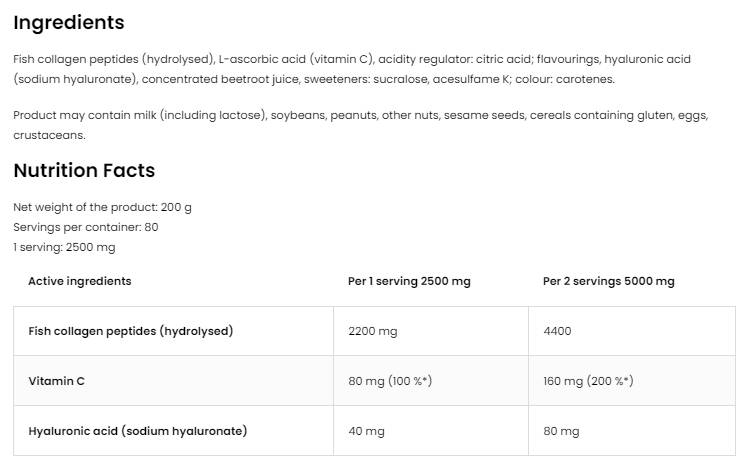Click the 80 mg (100 %*) cell
Image resolution: width=754 pixels, height=472 pixels.
(x=389, y=381)
